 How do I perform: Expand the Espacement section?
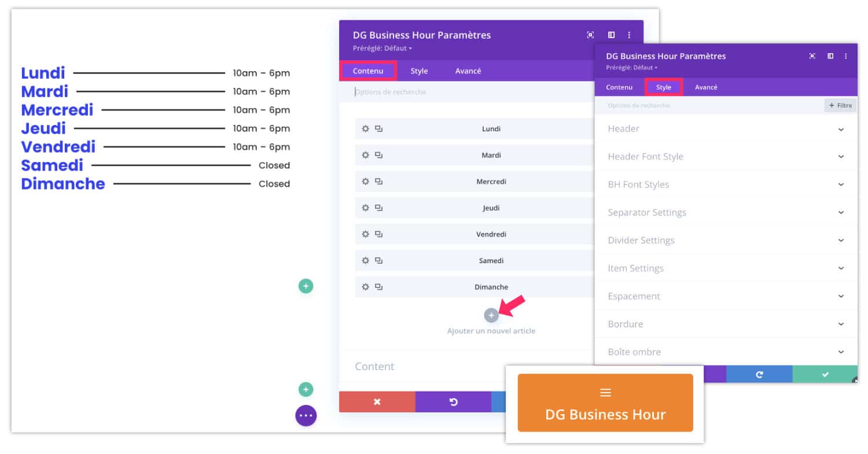pos(726,296)
